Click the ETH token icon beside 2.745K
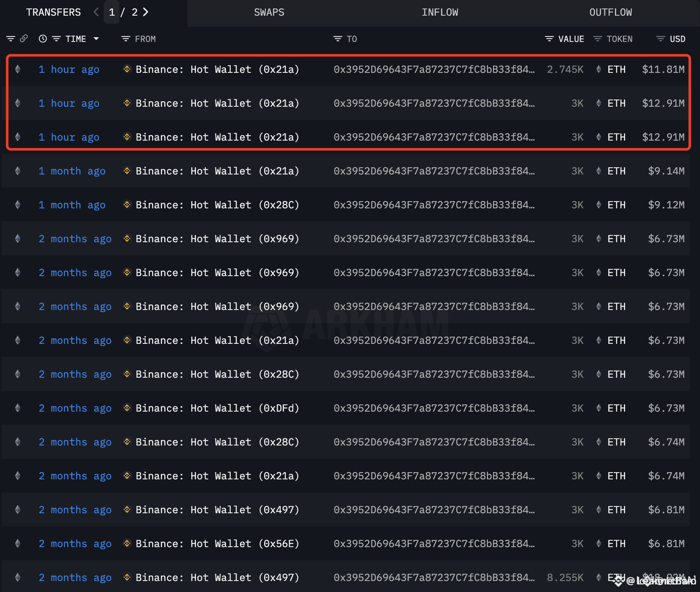 [598, 69]
